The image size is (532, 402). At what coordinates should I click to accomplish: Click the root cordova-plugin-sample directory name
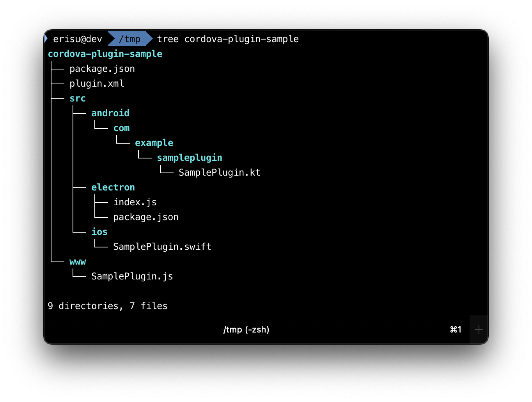click(x=105, y=54)
